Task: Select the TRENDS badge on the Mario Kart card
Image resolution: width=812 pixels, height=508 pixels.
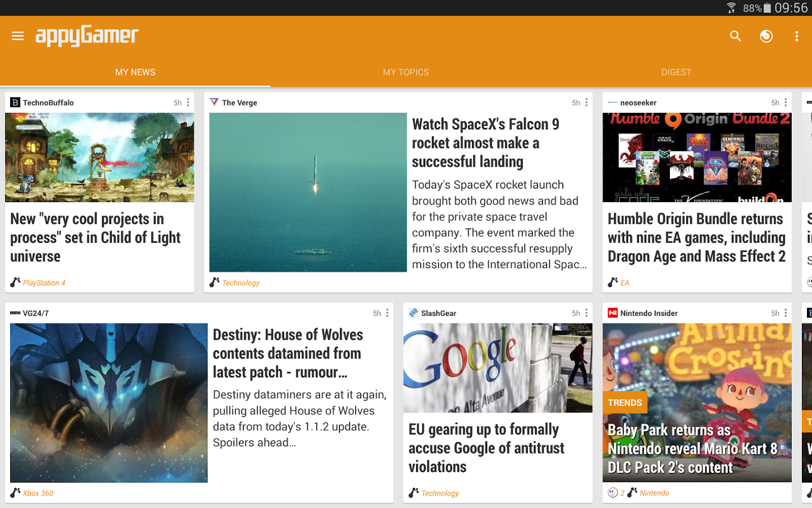Action: (625, 402)
